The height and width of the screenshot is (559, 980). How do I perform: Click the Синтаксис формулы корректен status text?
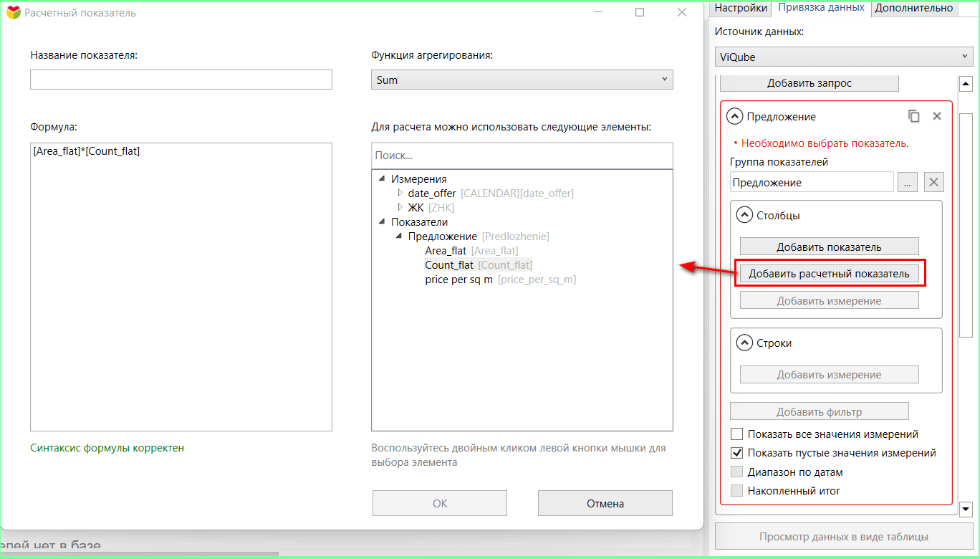pyautogui.click(x=107, y=448)
